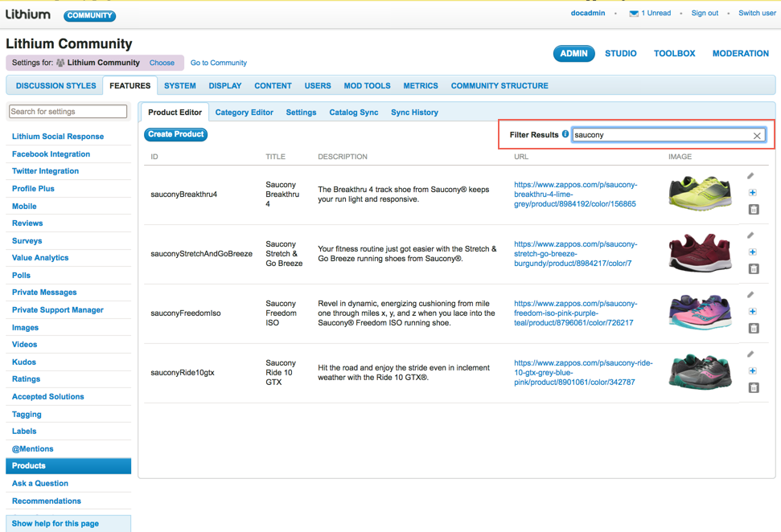Open Lithium Social Response settings

coord(58,137)
